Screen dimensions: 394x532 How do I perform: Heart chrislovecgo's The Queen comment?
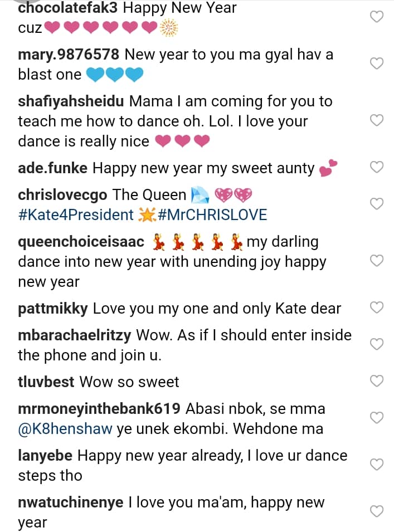[x=377, y=203]
